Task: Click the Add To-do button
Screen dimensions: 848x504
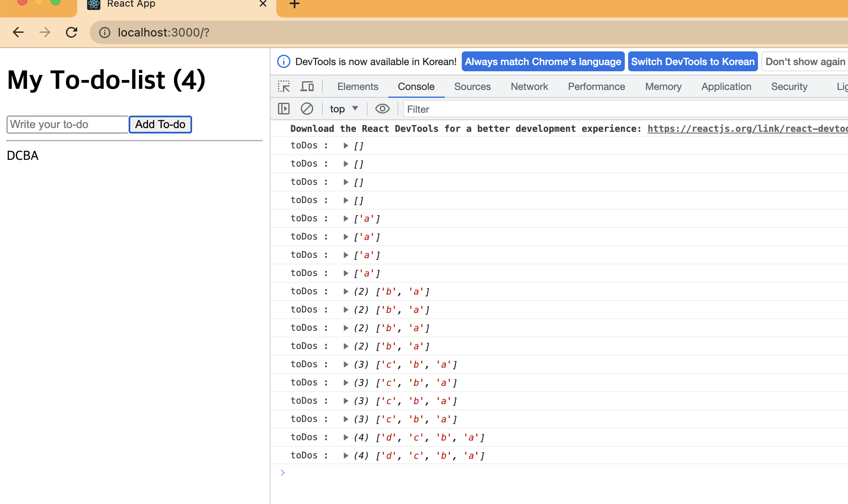Action: tap(160, 124)
